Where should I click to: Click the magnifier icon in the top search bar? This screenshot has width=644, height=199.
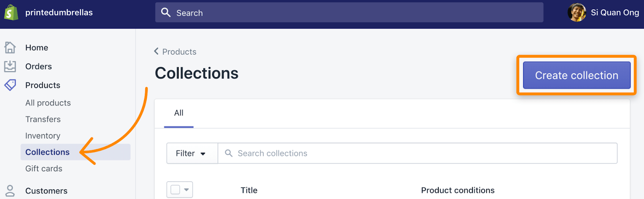click(166, 12)
